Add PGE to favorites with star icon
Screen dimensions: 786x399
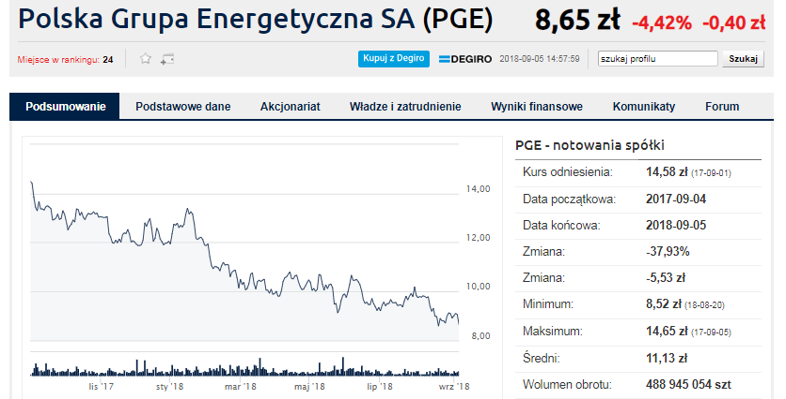[x=145, y=59]
